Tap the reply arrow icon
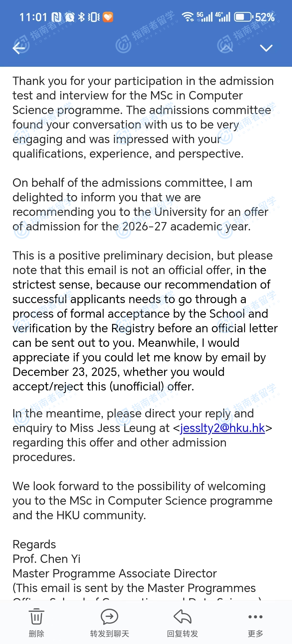This screenshot has width=292, height=644. tap(182, 617)
